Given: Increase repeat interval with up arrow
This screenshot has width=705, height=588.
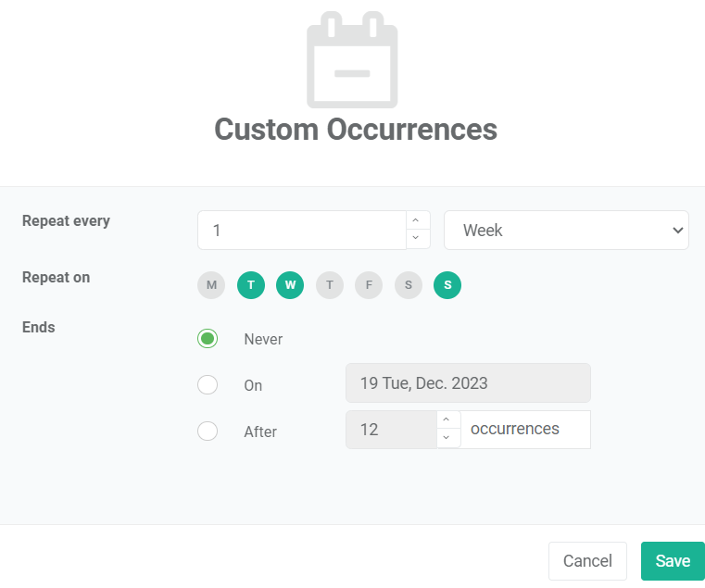Looking at the screenshot, I should coord(418,220).
